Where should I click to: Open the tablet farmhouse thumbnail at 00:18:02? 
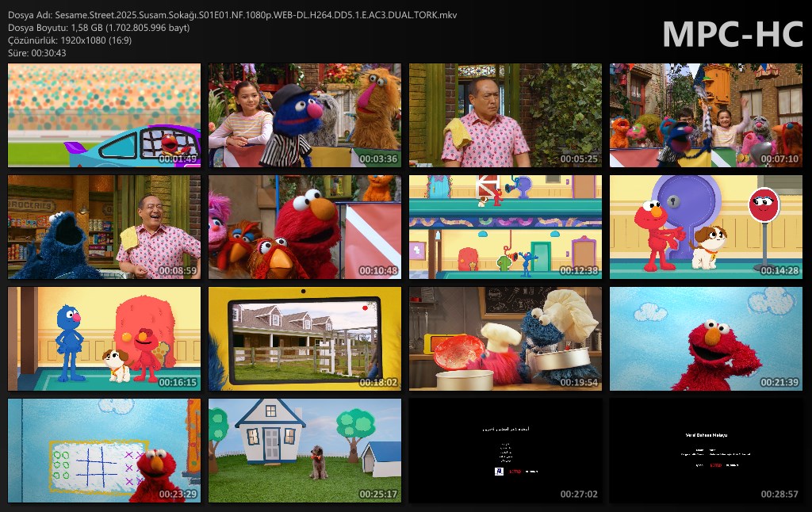pos(304,339)
